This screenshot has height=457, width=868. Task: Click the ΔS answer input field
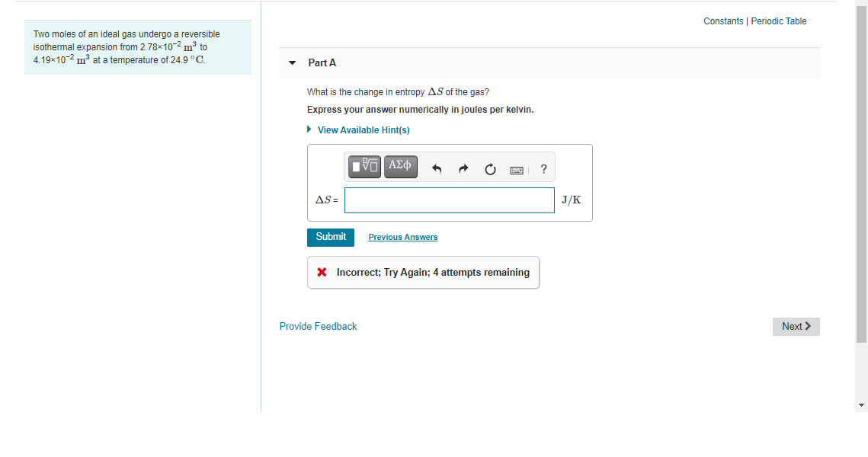[x=449, y=200]
